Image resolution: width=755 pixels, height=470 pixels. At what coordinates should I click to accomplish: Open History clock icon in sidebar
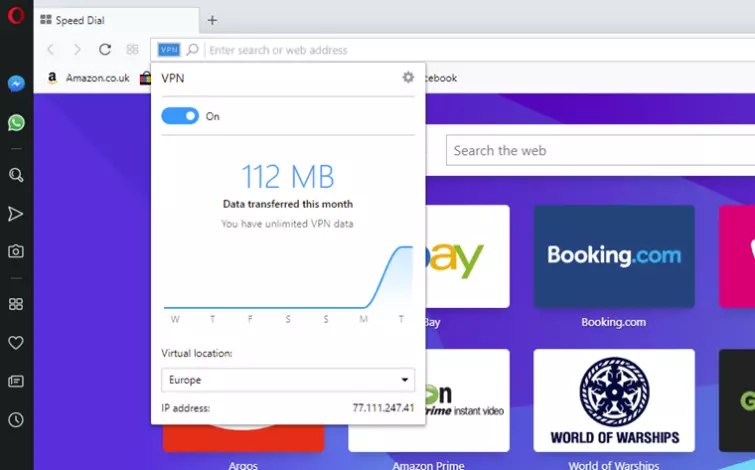pos(16,420)
